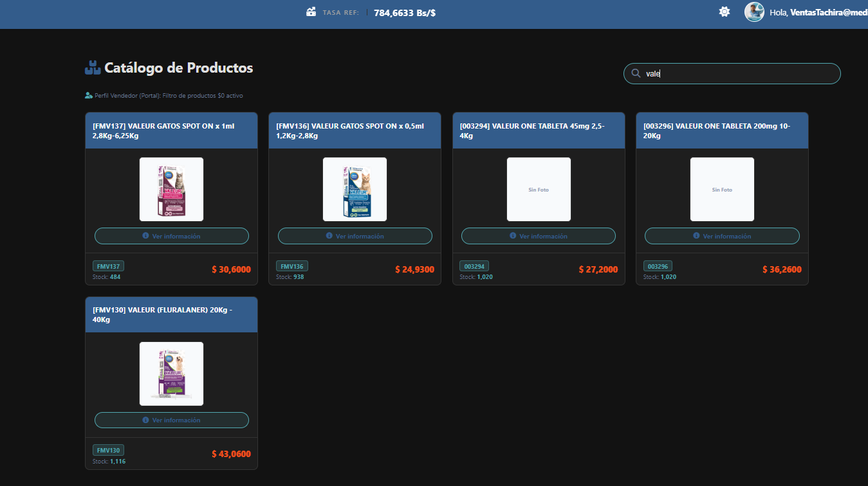
Task: Open Ver información for VALEUR GATOS 0,5ml
Action: coord(355,236)
